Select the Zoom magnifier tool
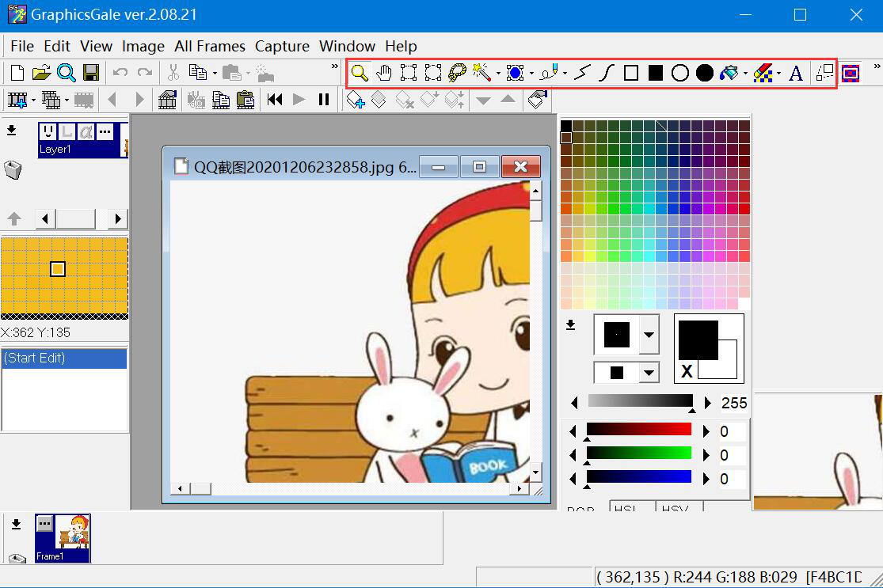The image size is (883, 588). (360, 74)
